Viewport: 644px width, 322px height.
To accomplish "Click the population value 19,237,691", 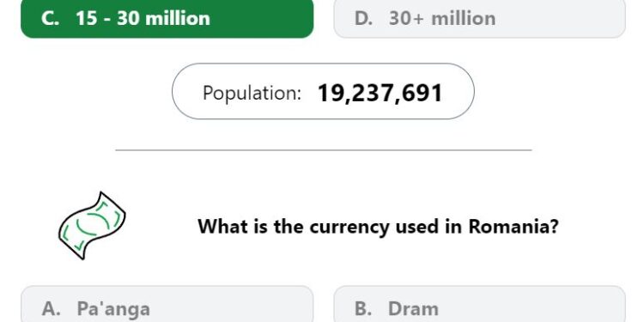I will [380, 93].
